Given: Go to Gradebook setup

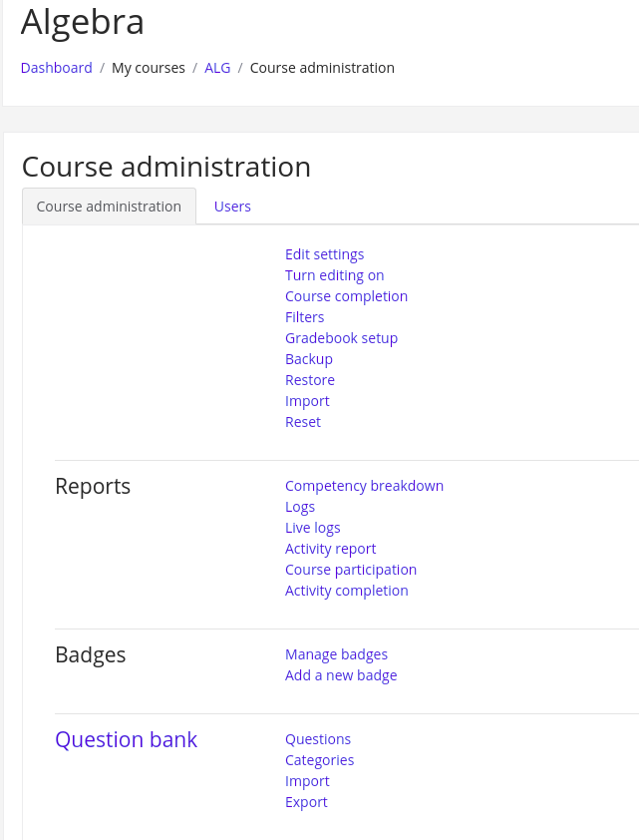Looking at the screenshot, I should (341, 338).
